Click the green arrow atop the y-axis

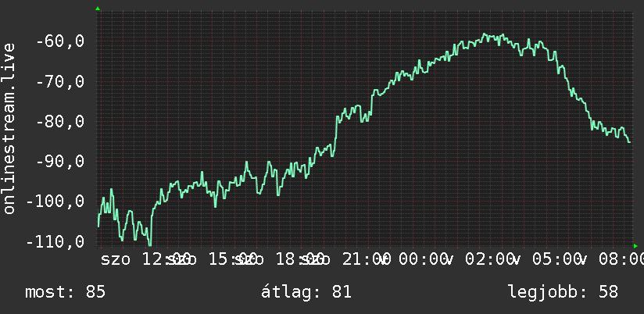[98, 9]
